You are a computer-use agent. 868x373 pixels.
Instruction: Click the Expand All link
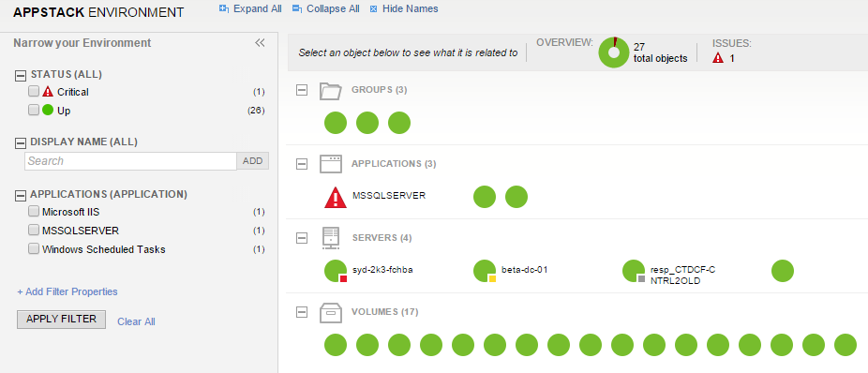(x=258, y=8)
